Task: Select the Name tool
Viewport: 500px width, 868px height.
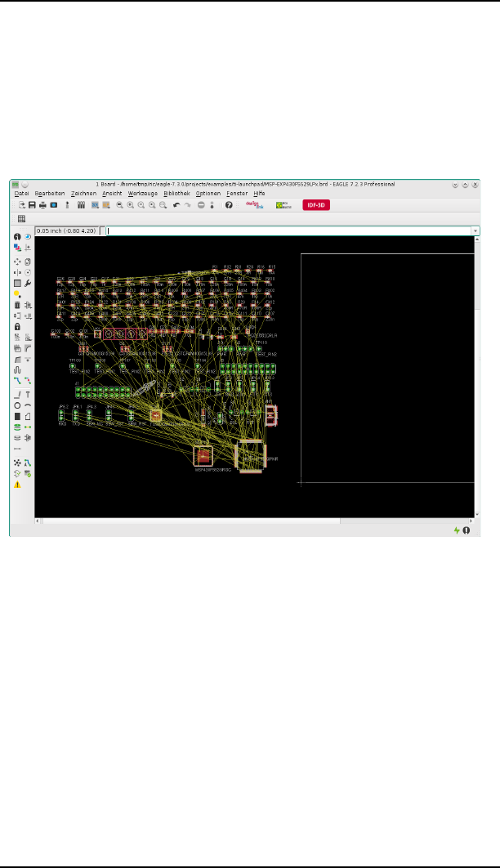Action: [x=17, y=337]
